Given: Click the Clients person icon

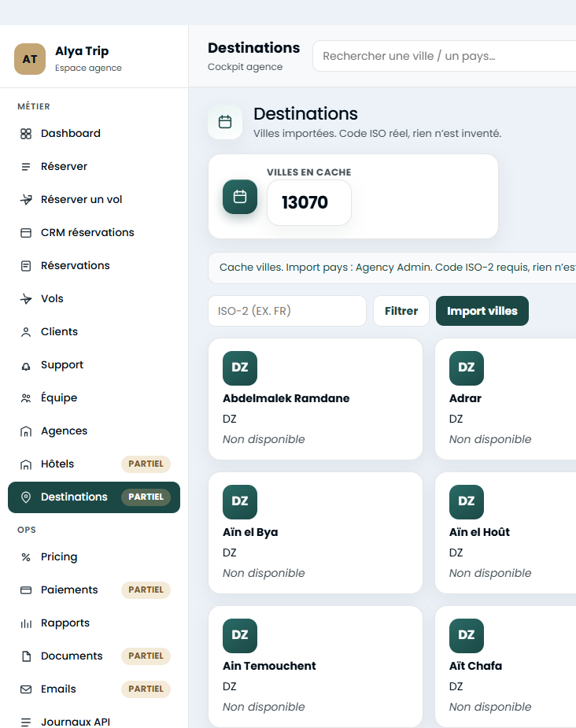Looking at the screenshot, I should (x=26, y=332).
